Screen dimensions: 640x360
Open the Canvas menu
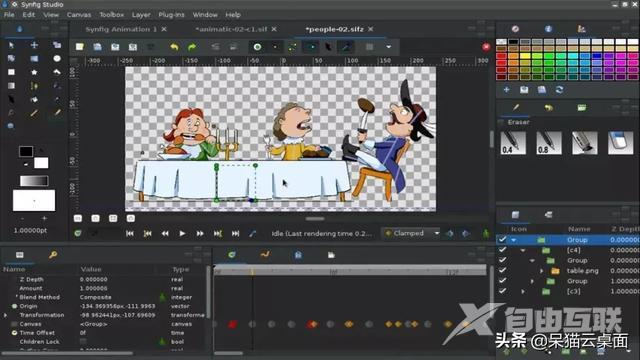pyautogui.click(x=79, y=15)
